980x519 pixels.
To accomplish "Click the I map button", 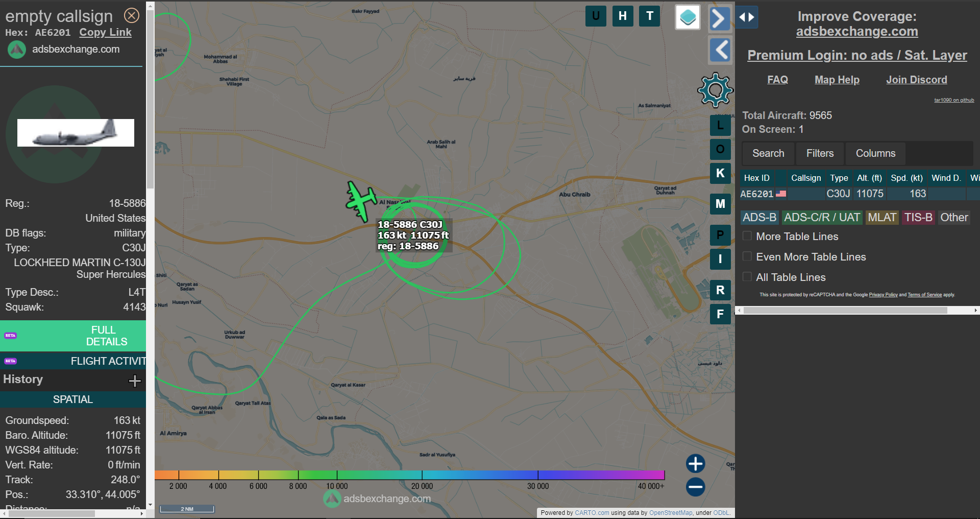I will [720, 259].
